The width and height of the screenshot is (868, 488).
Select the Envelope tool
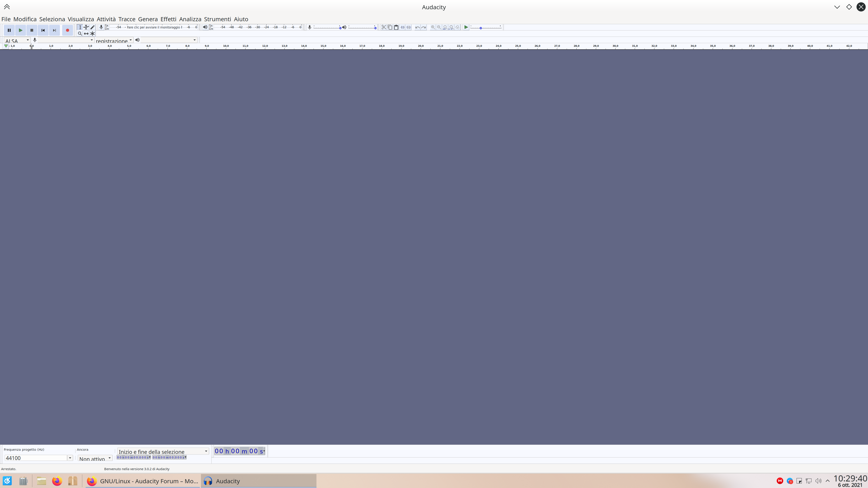pos(86,27)
